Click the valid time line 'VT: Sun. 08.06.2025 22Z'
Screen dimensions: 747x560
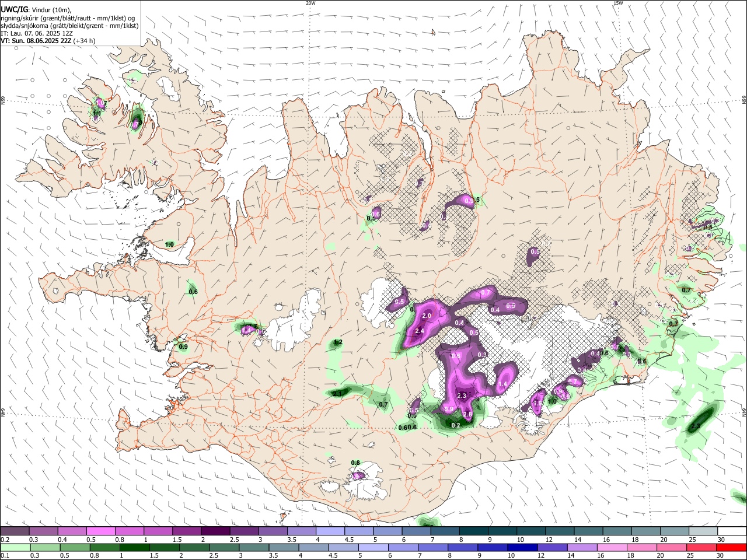(x=36, y=41)
